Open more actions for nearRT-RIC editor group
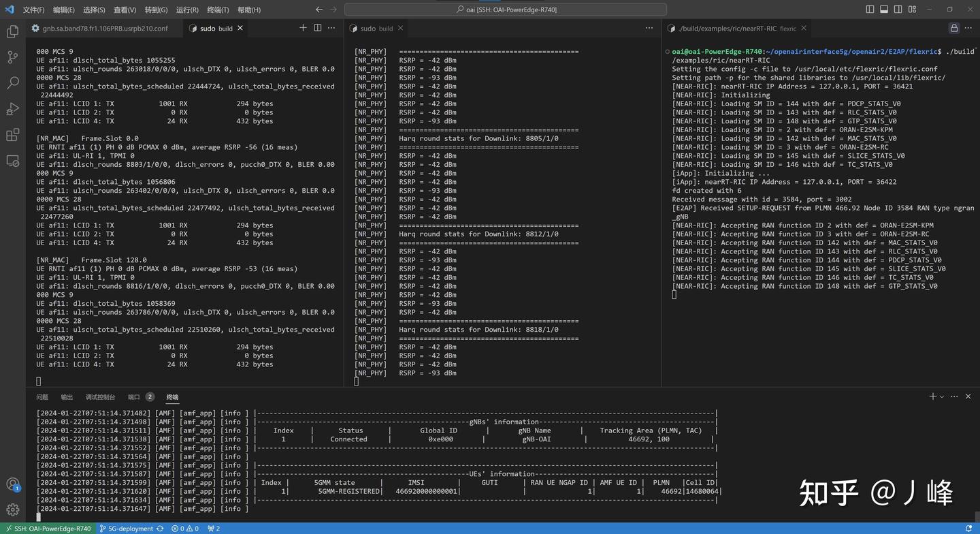The height and width of the screenshot is (534, 980). point(969,29)
